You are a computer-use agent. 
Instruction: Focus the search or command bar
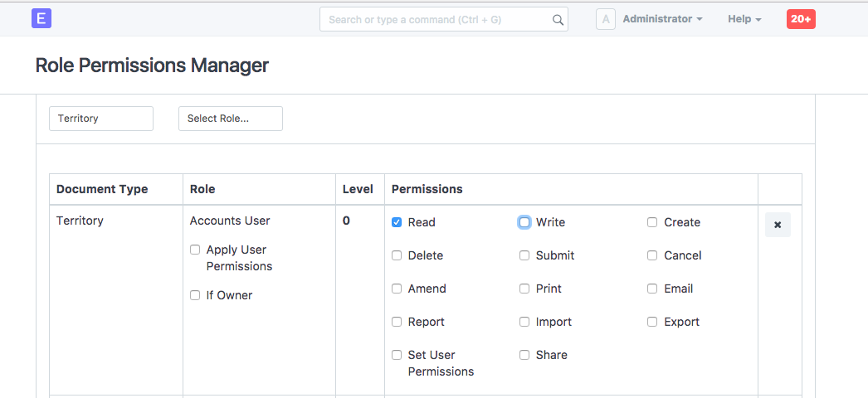436,20
